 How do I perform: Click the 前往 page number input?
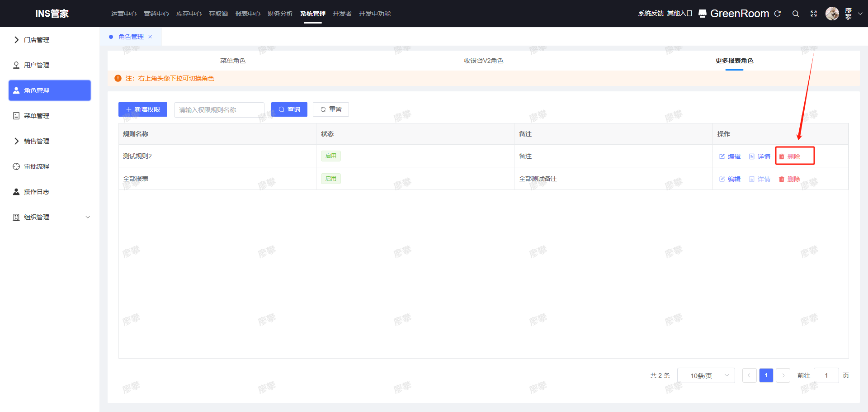pos(826,375)
